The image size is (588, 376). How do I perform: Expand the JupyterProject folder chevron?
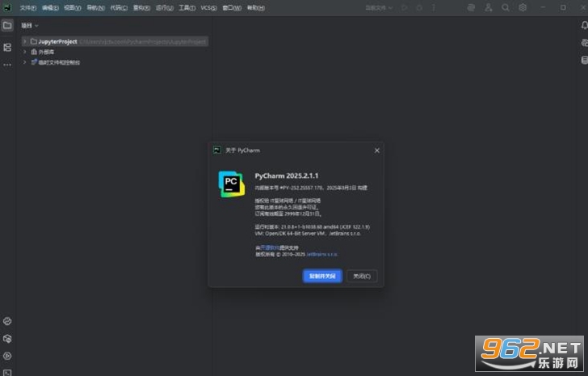tap(25, 41)
